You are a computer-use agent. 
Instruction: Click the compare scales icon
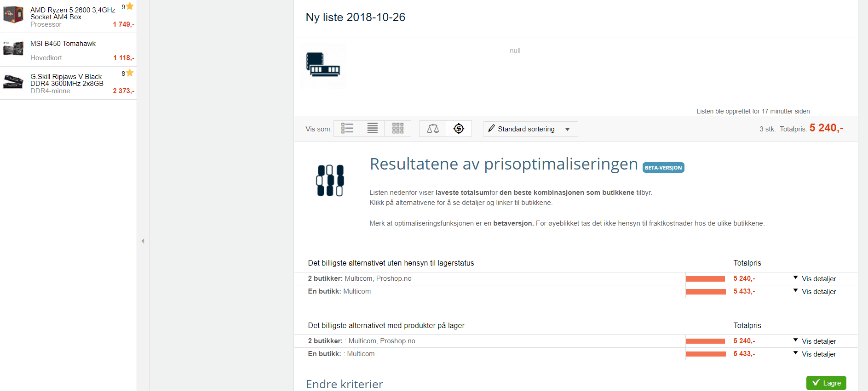click(433, 129)
